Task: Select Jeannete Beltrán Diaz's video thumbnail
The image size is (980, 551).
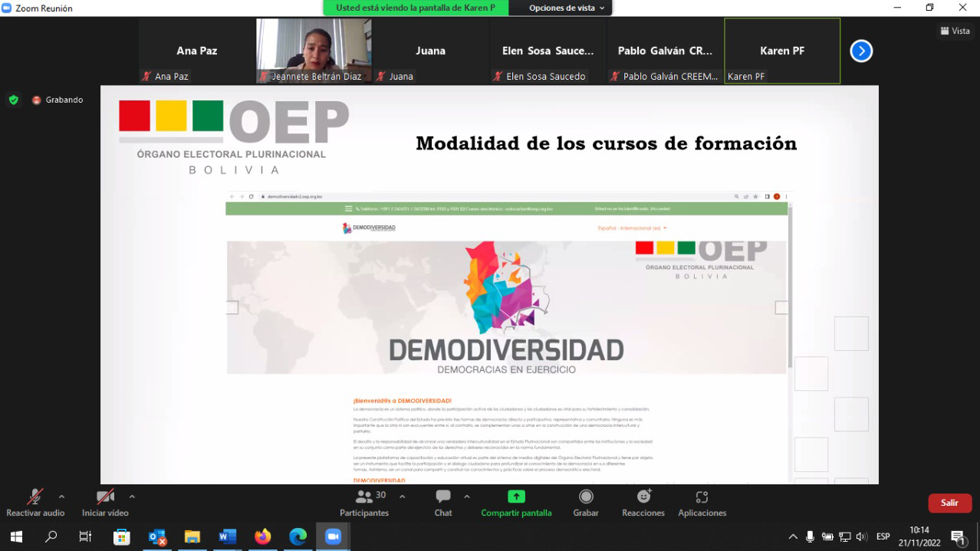Action: tap(314, 51)
